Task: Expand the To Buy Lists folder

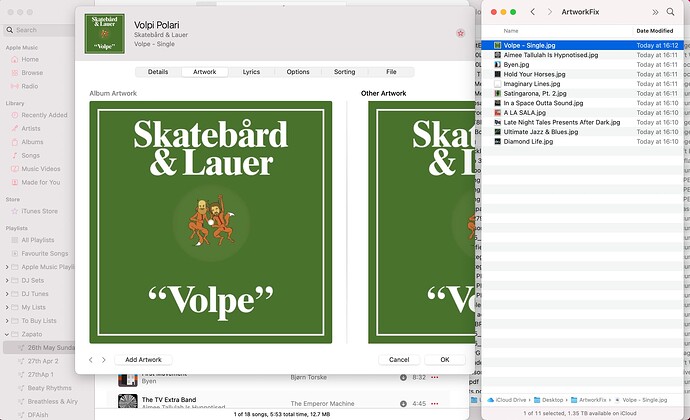Action: click(x=7, y=321)
